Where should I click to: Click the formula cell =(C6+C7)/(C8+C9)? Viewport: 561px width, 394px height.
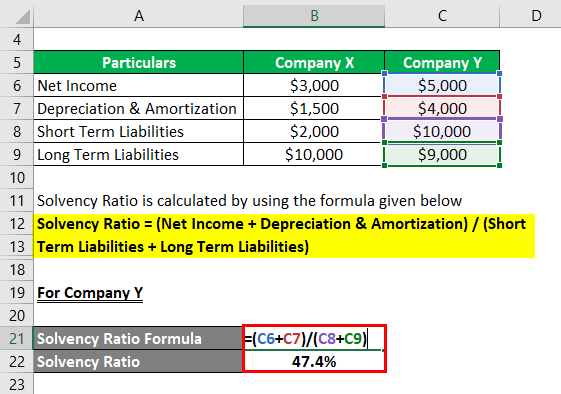[x=314, y=339]
